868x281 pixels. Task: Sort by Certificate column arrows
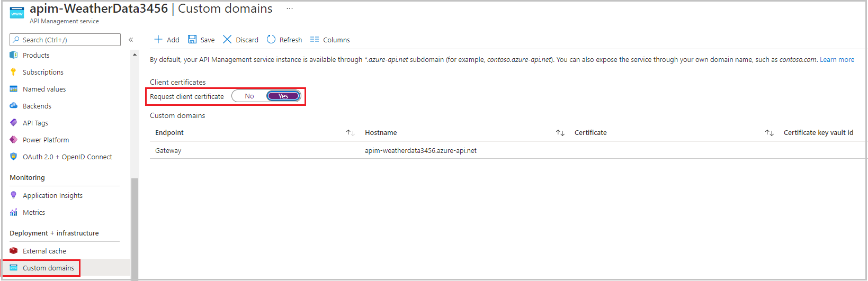click(769, 133)
